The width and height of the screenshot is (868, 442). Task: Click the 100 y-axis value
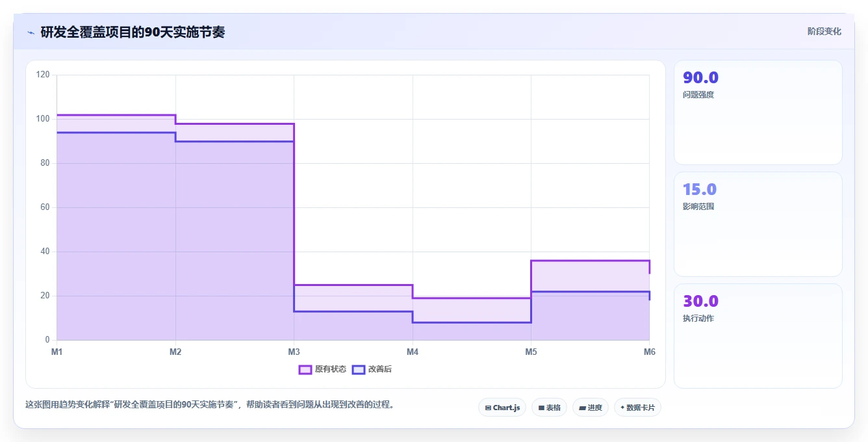pyautogui.click(x=43, y=119)
